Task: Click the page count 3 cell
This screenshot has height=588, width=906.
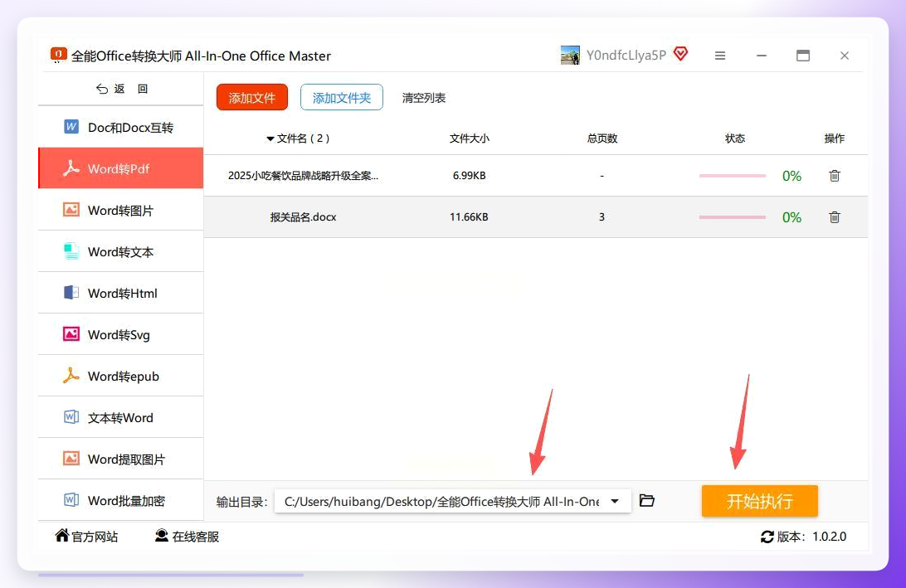Action: (602, 217)
